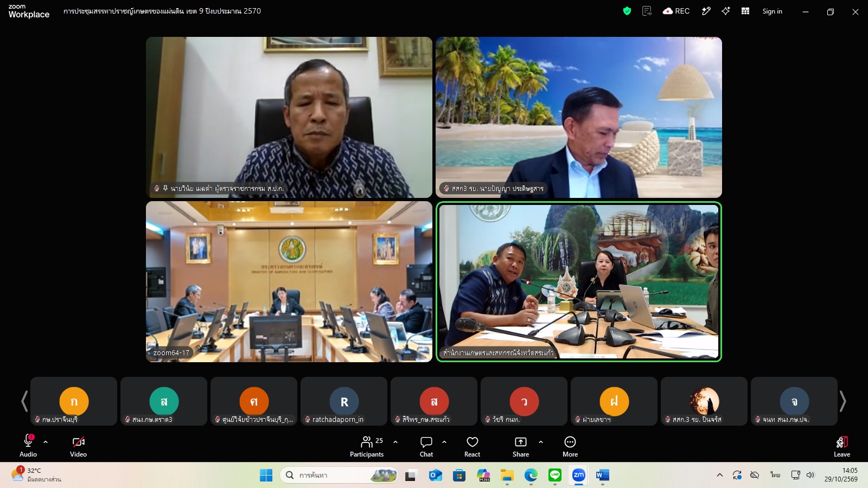868x488 pixels.
Task: Select the ฝ่ายเลขาฯ participant tile
Action: coord(614,401)
